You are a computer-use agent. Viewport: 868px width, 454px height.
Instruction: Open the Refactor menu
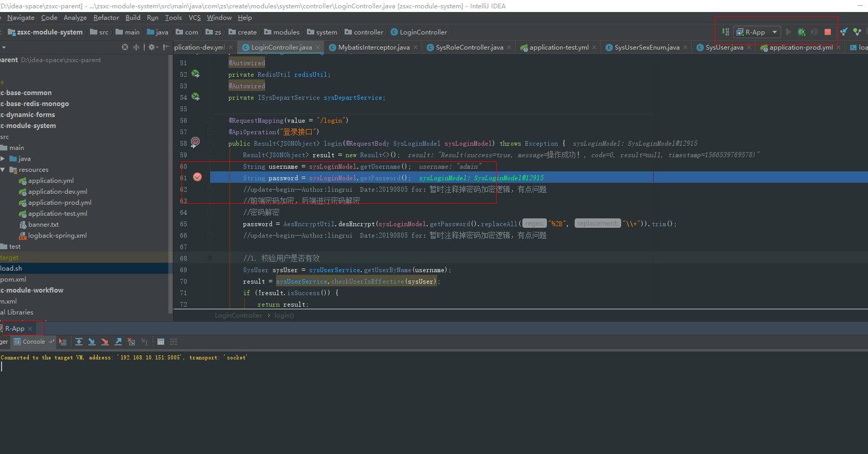click(x=106, y=18)
